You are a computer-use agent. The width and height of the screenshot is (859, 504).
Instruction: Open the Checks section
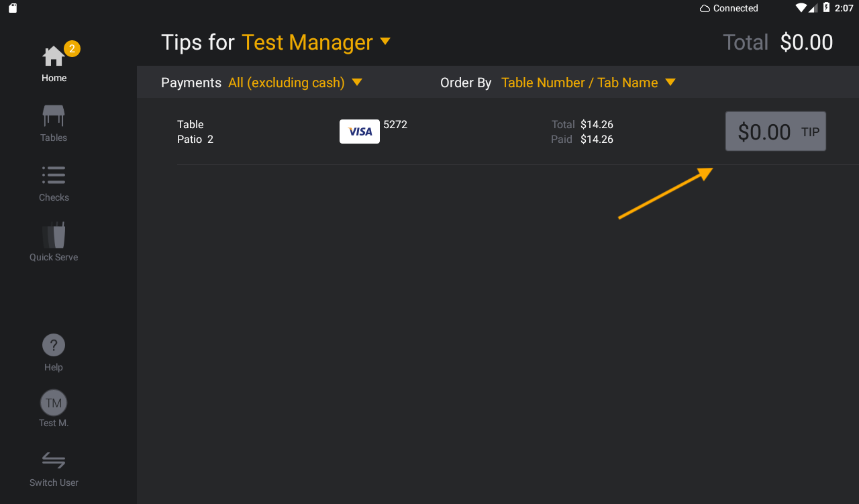54,180
